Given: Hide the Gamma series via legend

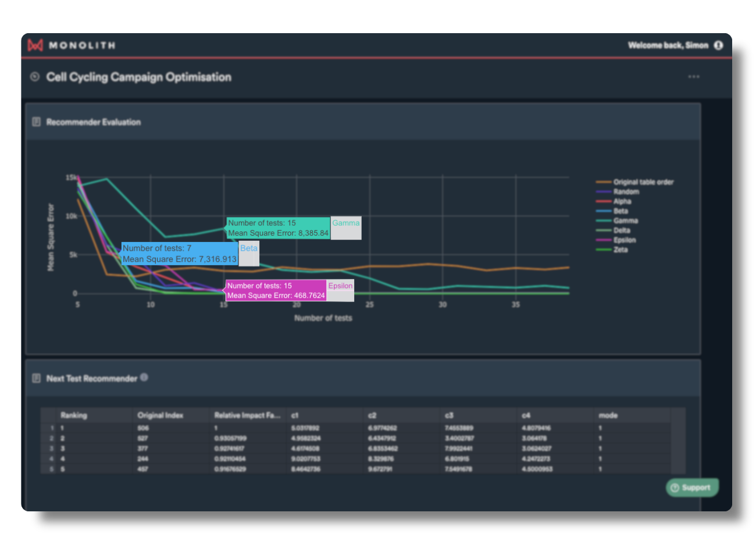Looking at the screenshot, I should tap(617, 220).
